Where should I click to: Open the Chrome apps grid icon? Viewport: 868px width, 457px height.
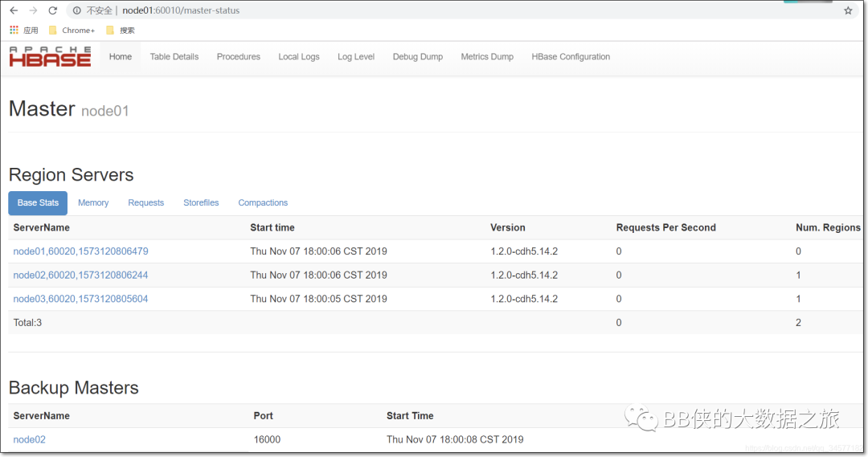14,30
